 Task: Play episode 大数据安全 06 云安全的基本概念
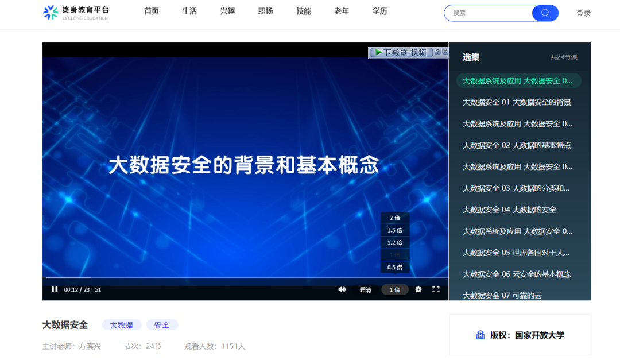[x=517, y=274]
